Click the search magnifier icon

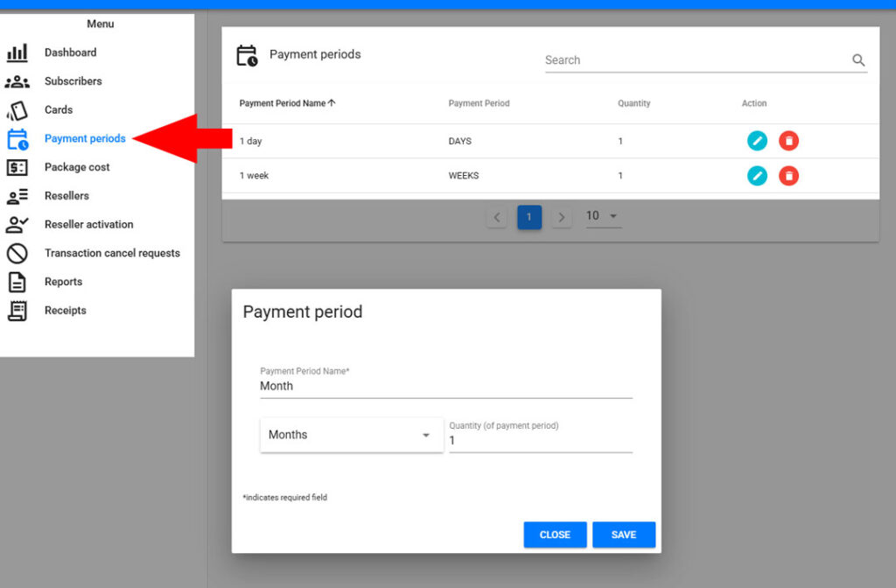858,60
